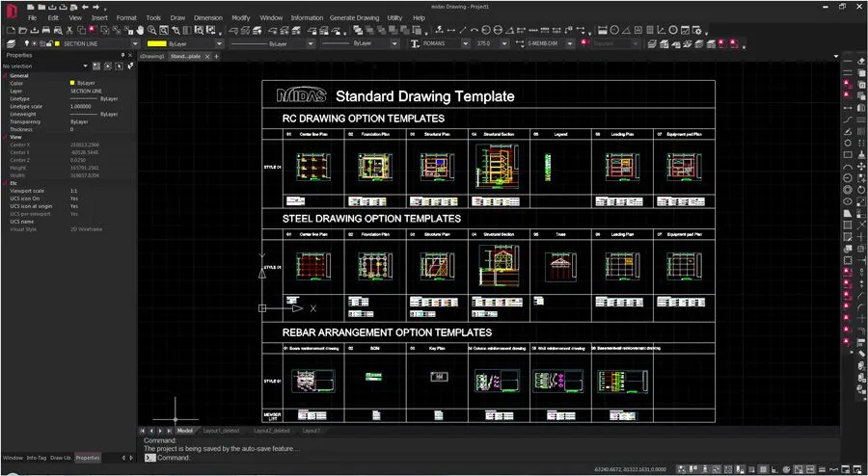Switch to the Draw Lib. panel tab

(61, 458)
